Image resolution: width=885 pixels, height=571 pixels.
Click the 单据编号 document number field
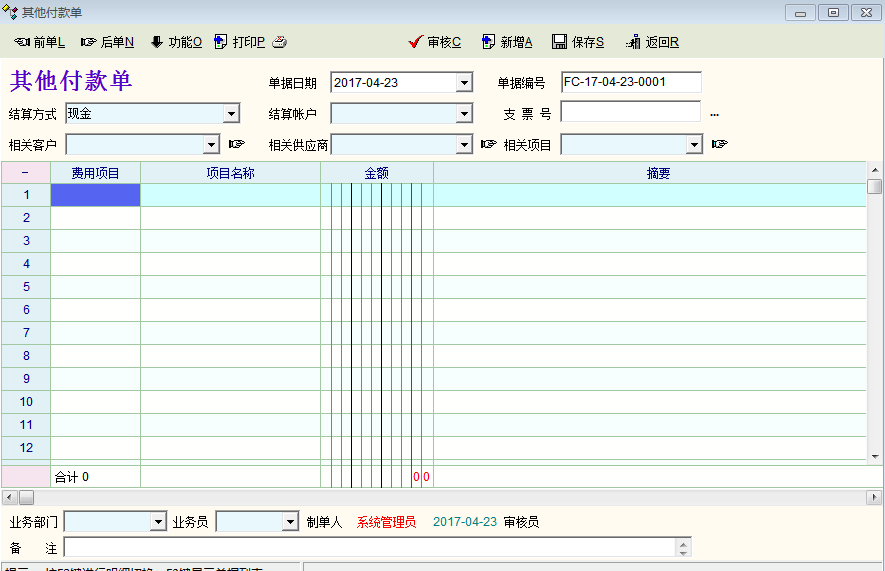[x=631, y=82]
